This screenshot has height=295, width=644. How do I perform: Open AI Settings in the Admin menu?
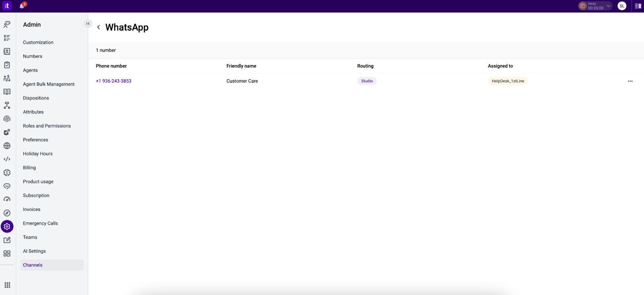[34, 251]
